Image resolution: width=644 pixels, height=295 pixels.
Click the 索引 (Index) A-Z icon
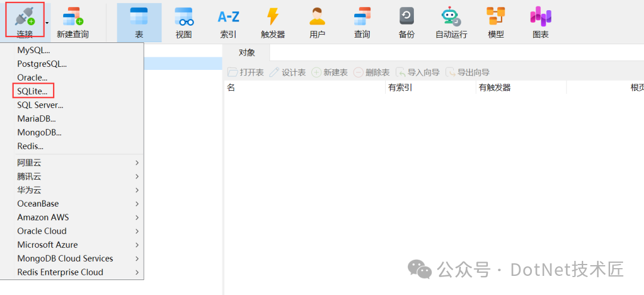click(228, 23)
